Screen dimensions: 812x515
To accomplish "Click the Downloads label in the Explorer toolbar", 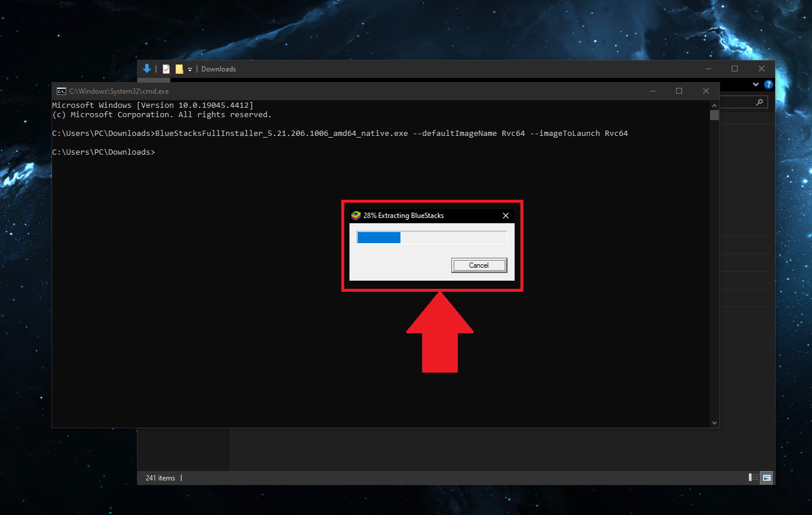I will pyautogui.click(x=218, y=69).
